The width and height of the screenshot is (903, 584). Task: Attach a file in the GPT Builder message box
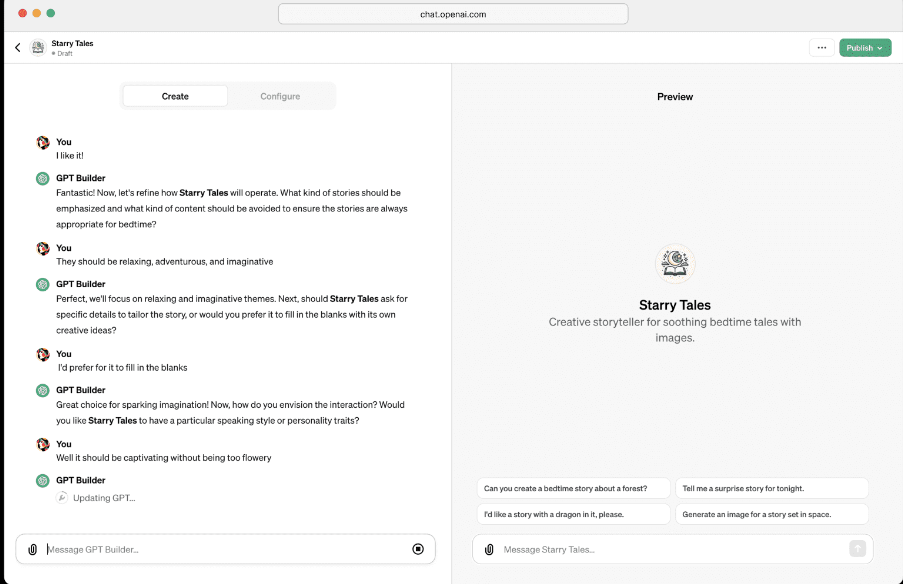[x=33, y=549]
